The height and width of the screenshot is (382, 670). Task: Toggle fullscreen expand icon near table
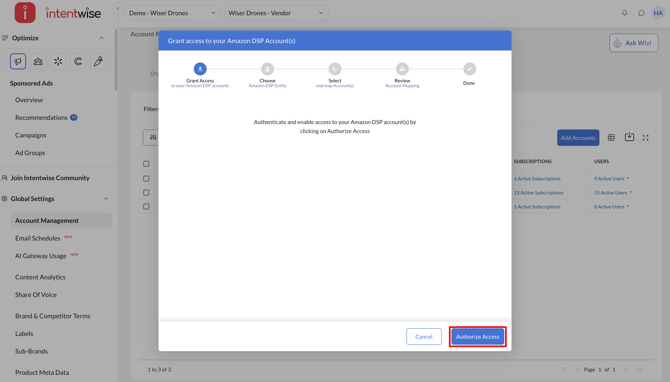(646, 138)
